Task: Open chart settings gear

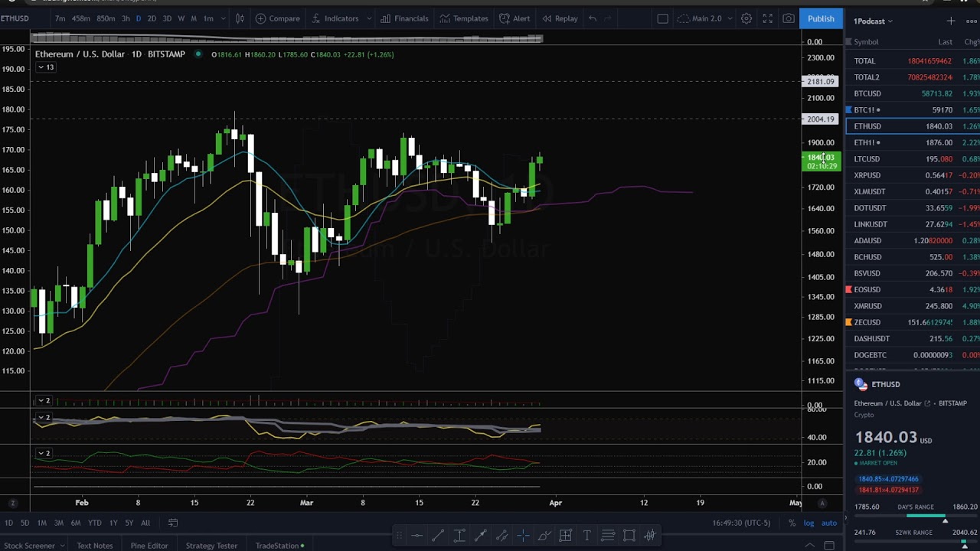Action: click(x=746, y=18)
